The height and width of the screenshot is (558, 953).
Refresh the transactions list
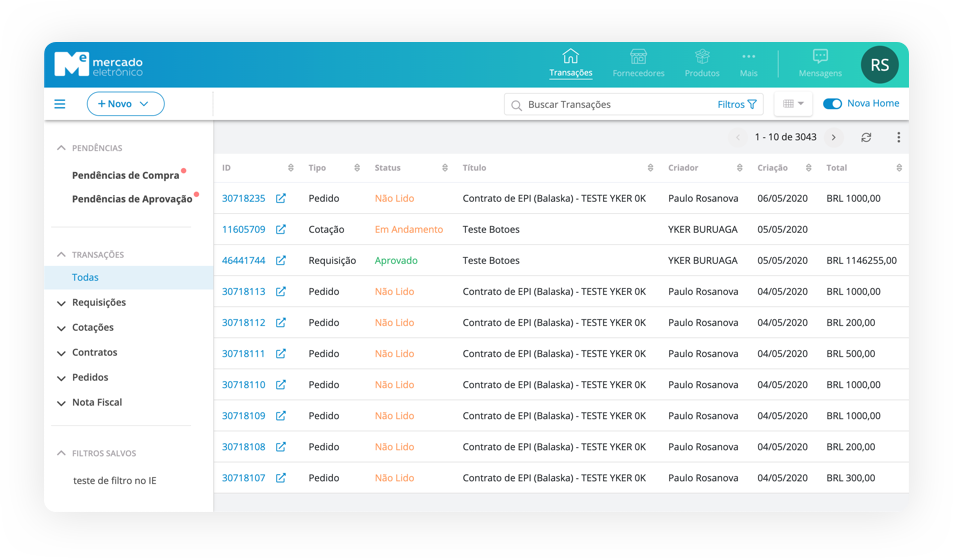[x=866, y=137]
